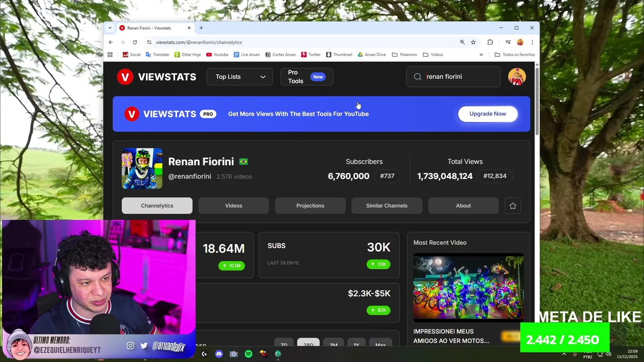Viewport: 644px width, 362px height.
Task: Click the Upgrade Now button
Action: [488, 114]
